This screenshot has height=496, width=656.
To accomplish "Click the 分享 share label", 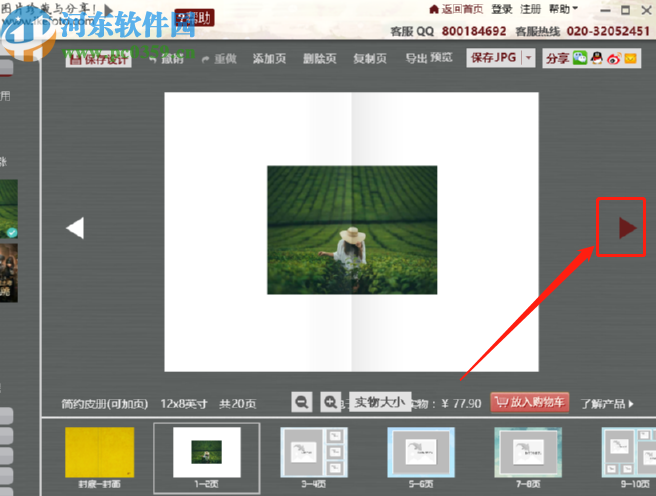I will [557, 59].
